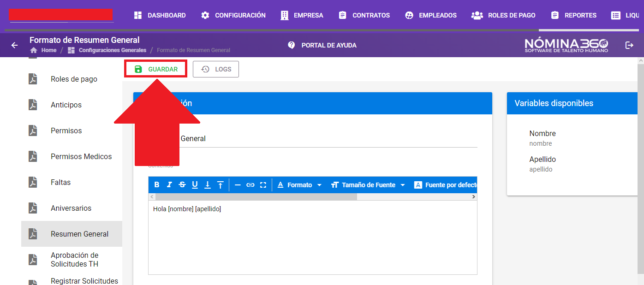
Task: Insert a hyperlink using the link icon
Action: pos(250,185)
